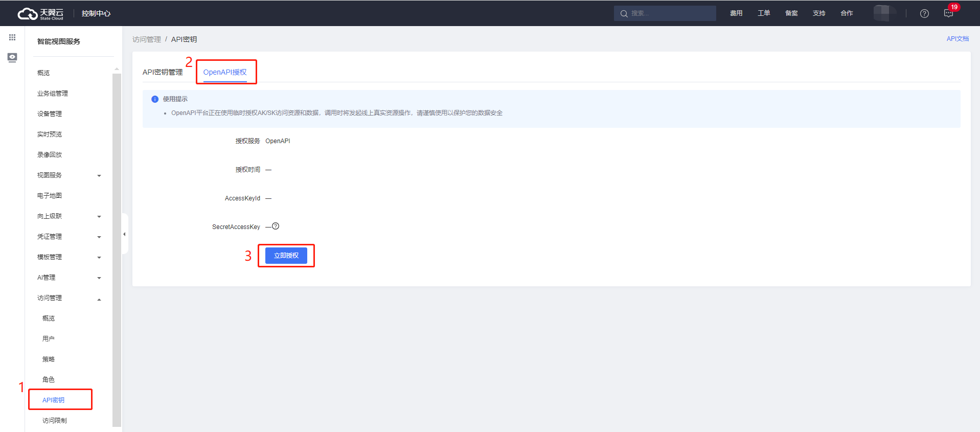980x432 pixels.
Task: Click the 立即授权 button
Action: point(286,256)
